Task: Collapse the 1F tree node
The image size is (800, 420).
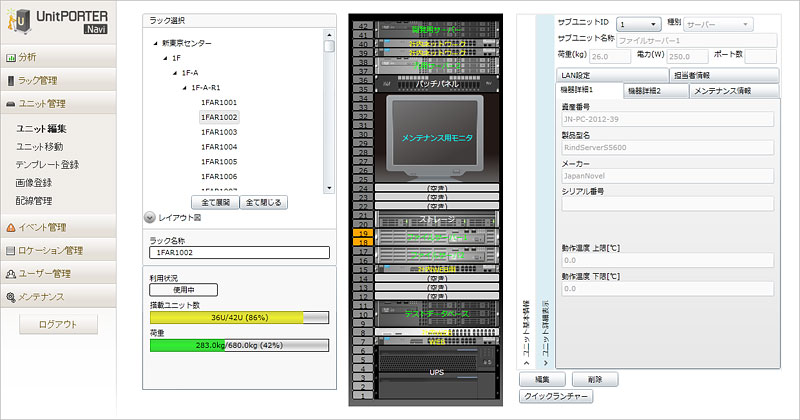Action: click(x=165, y=58)
